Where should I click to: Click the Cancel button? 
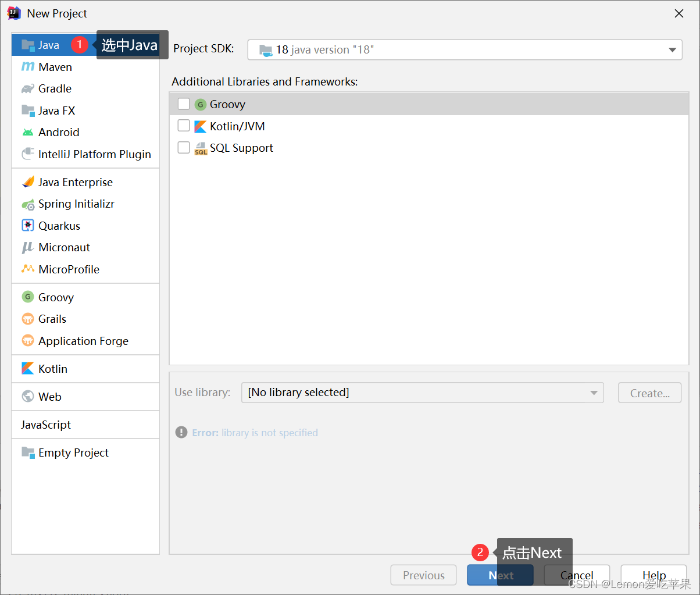[577, 575]
